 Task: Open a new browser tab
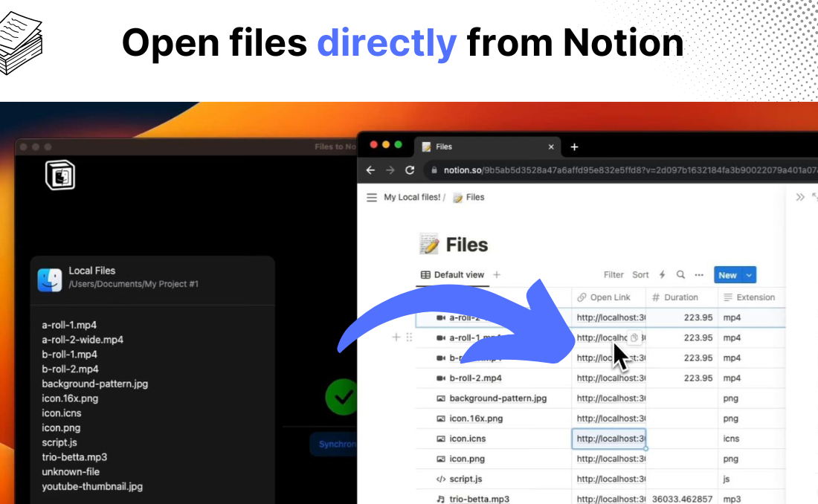click(574, 147)
